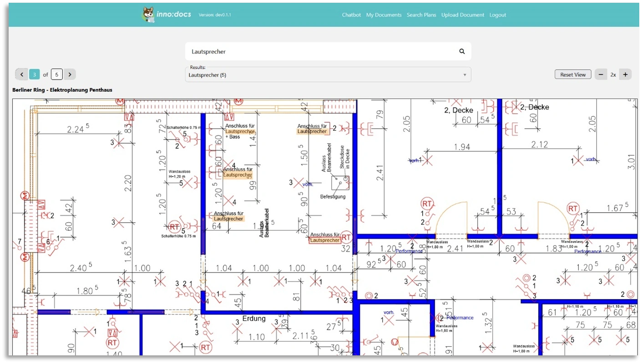The image size is (642, 364).
Task: Select the current result number 3 box
Action: (35, 75)
